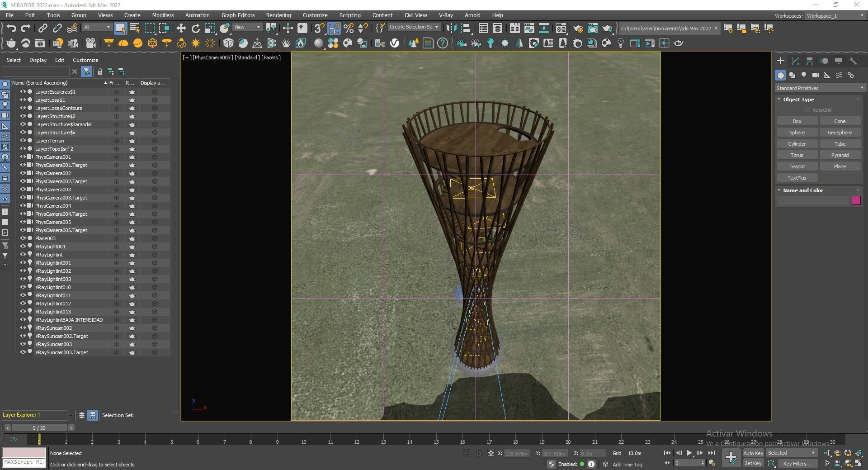Toggle visibility of VRayLight001

[x=23, y=246]
